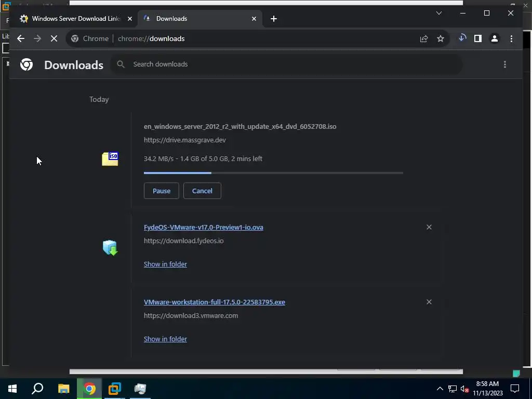This screenshot has width=532, height=399.
Task: Click https://drive.massgrave.dev source text
Action: tap(185, 140)
